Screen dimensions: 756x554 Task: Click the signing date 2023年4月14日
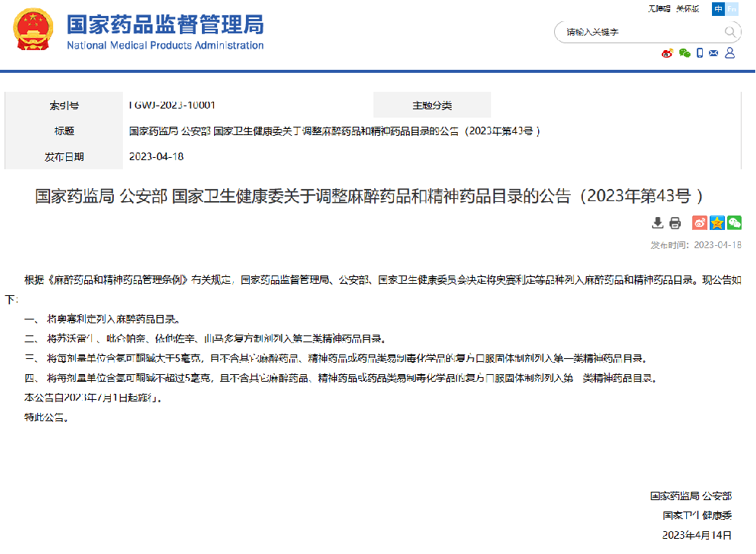click(x=697, y=535)
